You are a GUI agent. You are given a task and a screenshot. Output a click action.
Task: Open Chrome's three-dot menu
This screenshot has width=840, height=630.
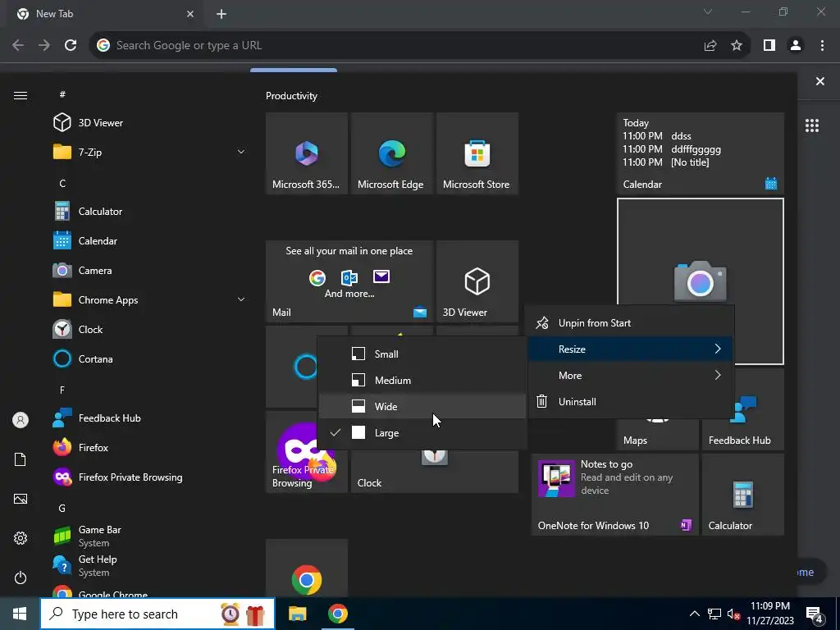[822, 46]
